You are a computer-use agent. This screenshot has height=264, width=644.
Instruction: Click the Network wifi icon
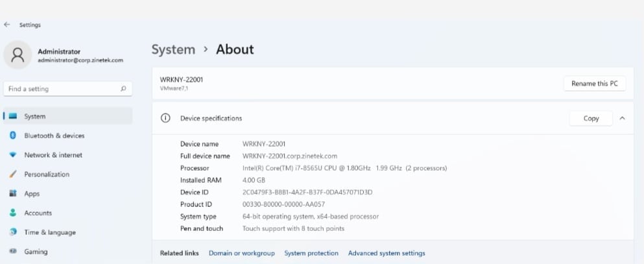[x=13, y=155]
